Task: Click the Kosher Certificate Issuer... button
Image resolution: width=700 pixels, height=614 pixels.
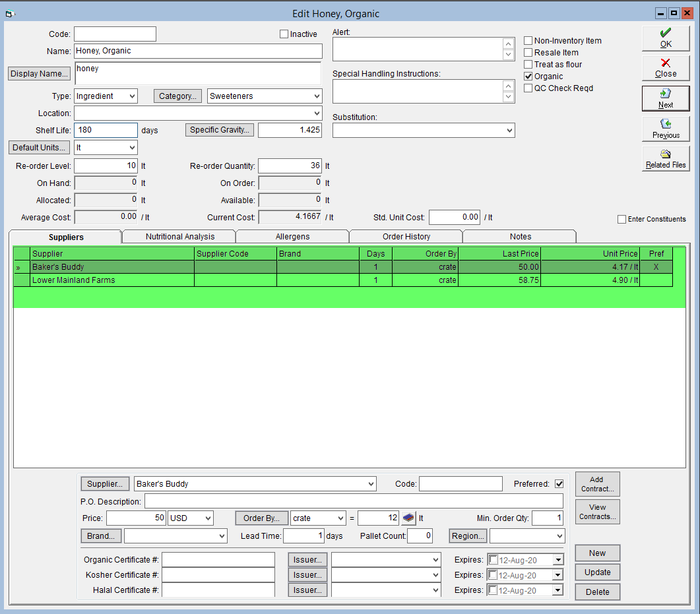Action: coord(307,574)
